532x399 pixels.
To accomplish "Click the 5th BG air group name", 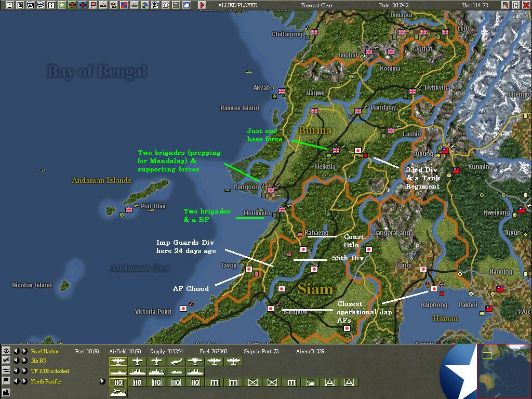I will pos(38,361).
